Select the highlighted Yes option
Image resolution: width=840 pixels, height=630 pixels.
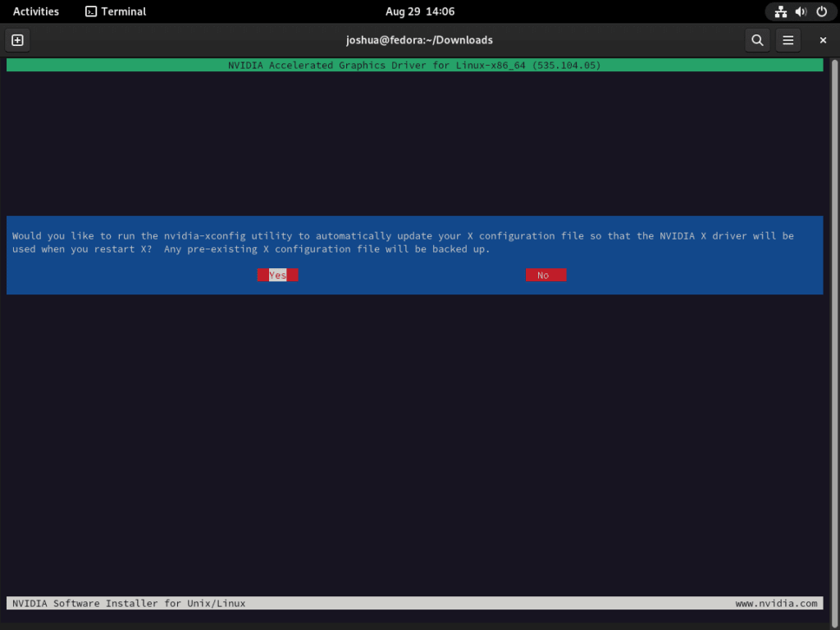coord(277,275)
